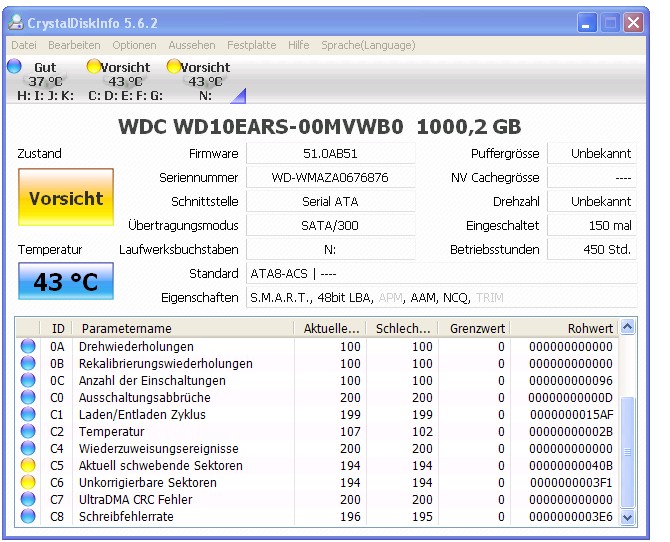
Task: Click the blue Gut status orb
Action: point(15,66)
